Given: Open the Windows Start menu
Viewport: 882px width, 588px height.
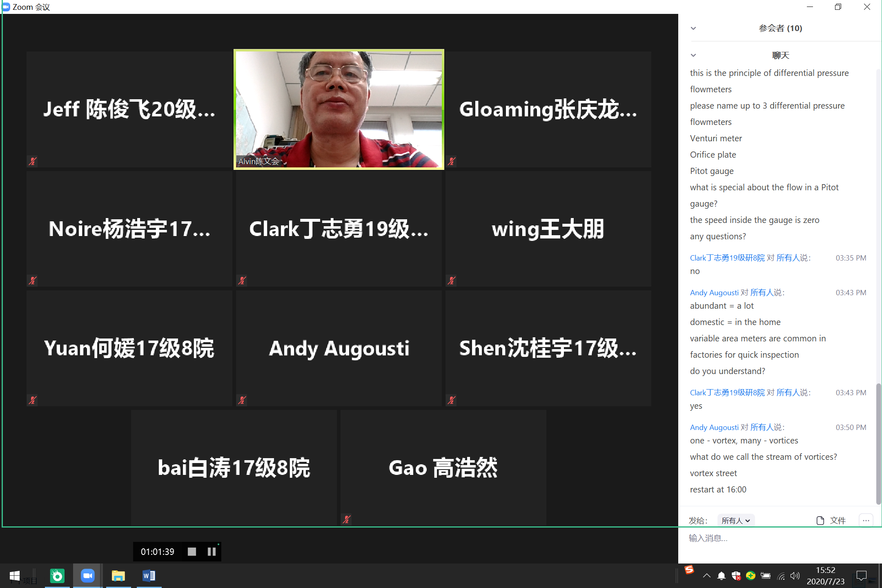Looking at the screenshot, I should [x=15, y=576].
